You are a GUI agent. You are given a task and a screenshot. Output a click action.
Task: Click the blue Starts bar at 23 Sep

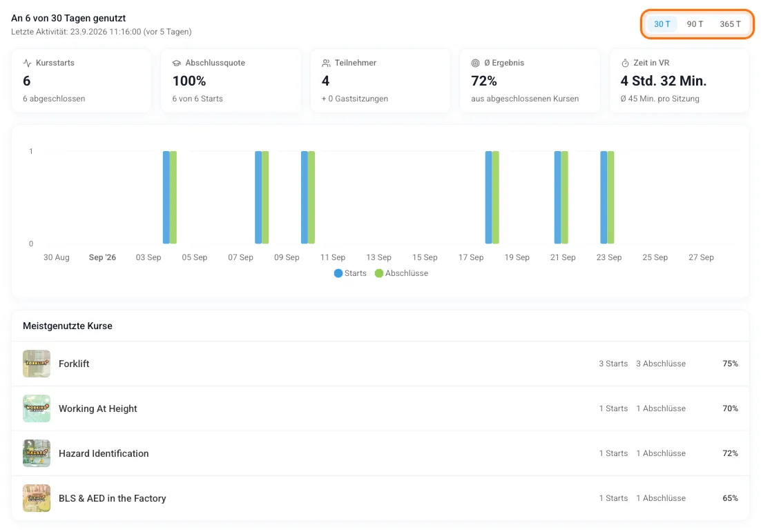click(x=604, y=197)
